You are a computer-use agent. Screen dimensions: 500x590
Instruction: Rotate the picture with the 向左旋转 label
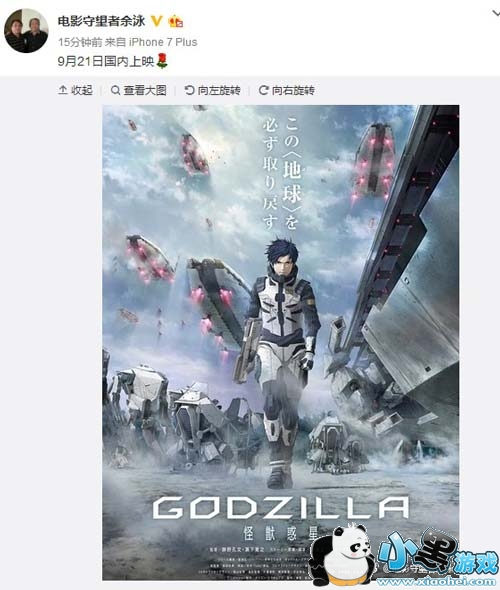[219, 90]
